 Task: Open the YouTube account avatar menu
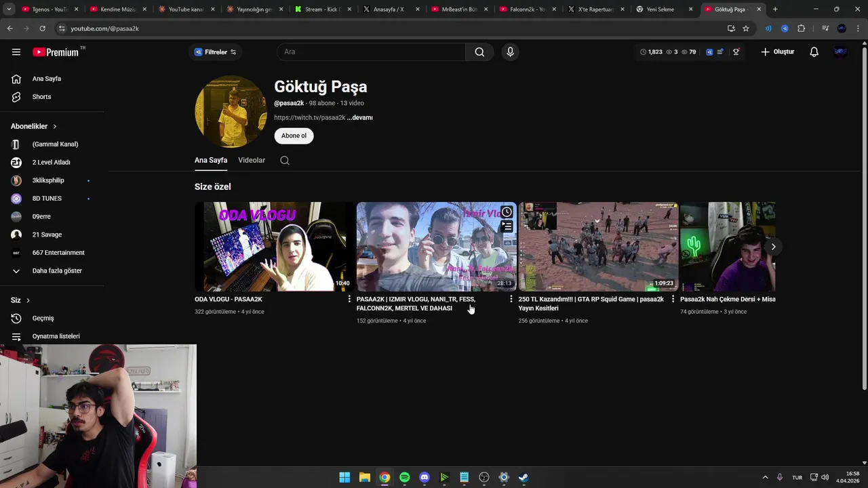[x=841, y=52]
